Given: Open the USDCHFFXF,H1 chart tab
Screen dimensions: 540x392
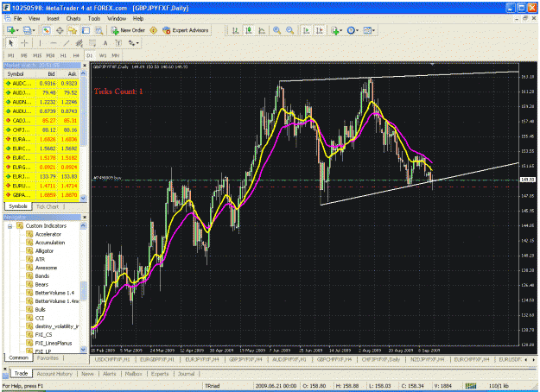Looking at the screenshot, I should click(112, 360).
